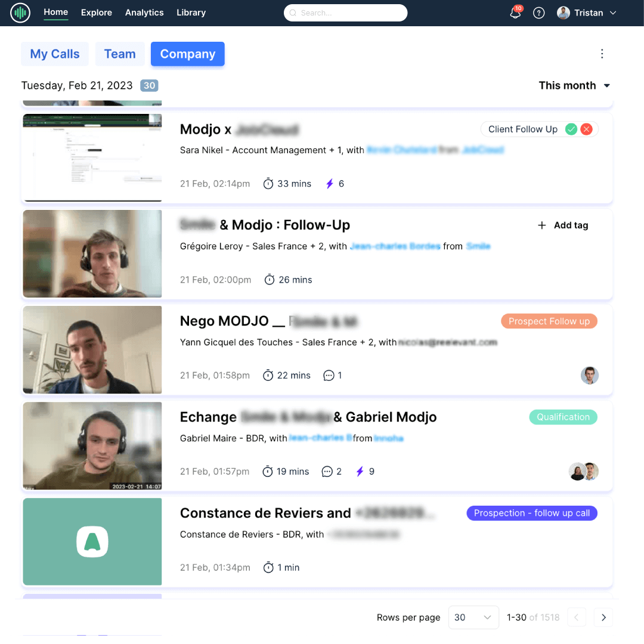Click Tristan's profile avatar

click(x=563, y=13)
